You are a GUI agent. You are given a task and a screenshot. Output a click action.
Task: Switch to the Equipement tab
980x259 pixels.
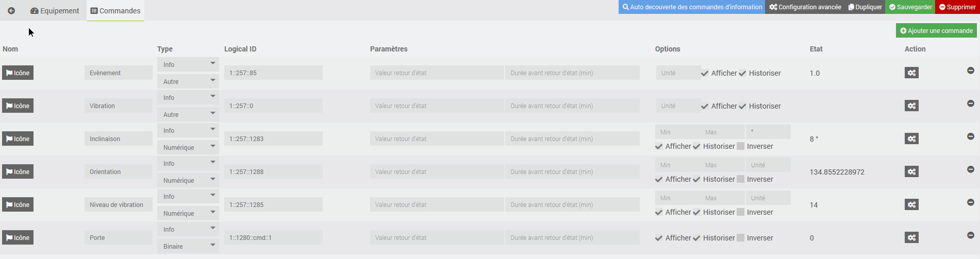(x=55, y=11)
